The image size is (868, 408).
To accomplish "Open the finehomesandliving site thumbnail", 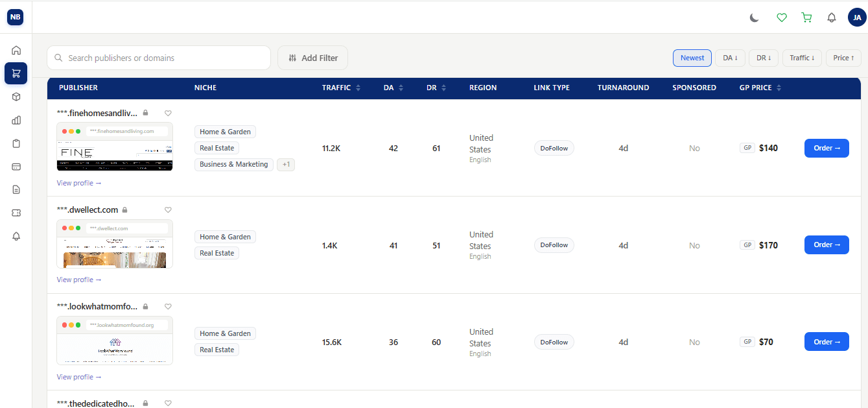I will (115, 147).
